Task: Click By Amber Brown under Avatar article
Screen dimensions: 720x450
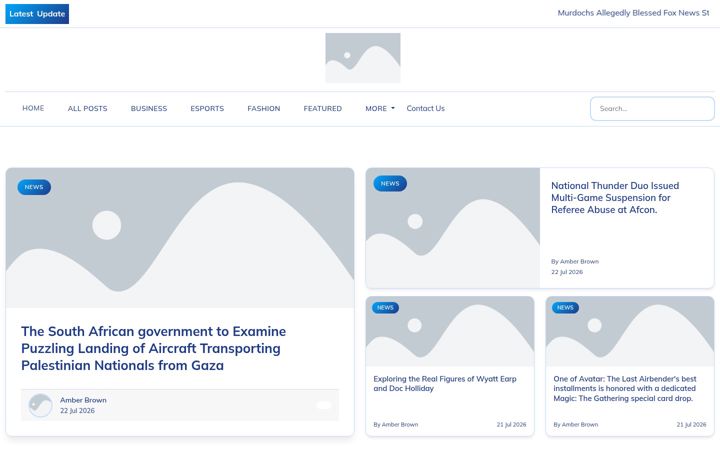Action: click(576, 425)
